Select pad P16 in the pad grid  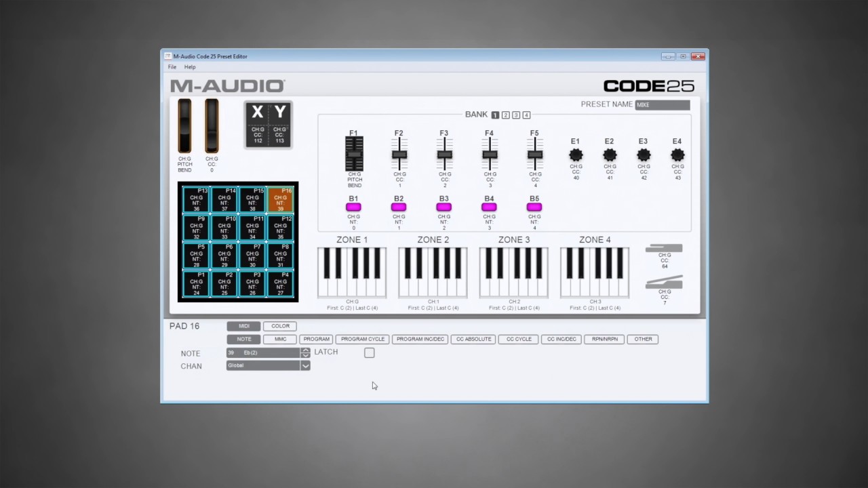pos(280,200)
